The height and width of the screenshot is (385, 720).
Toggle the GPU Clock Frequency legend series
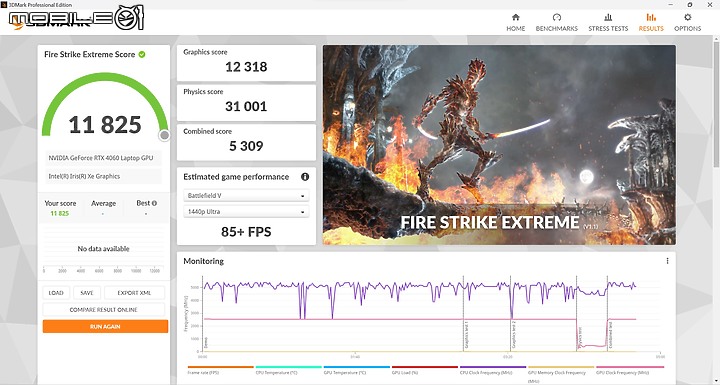tap(629, 370)
